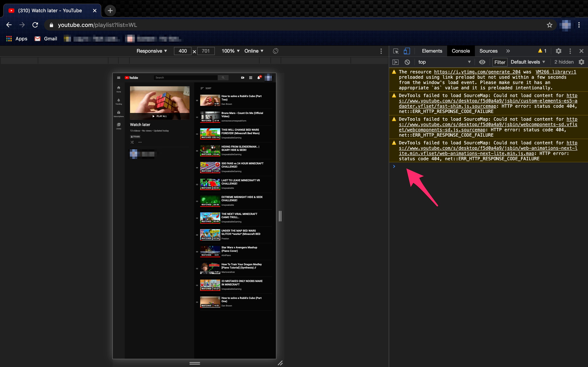This screenshot has height=367, width=588.
Task: Open the Responsive device dropdown
Action: point(152,51)
